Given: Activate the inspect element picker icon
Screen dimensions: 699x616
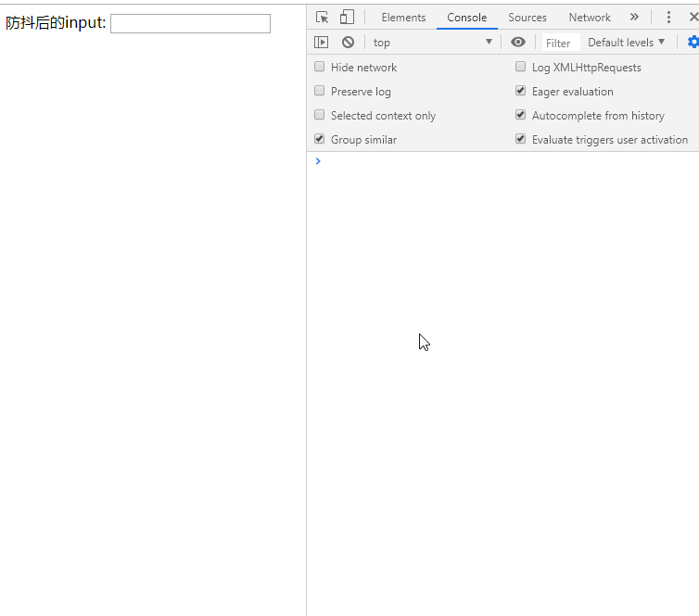Looking at the screenshot, I should coord(322,18).
